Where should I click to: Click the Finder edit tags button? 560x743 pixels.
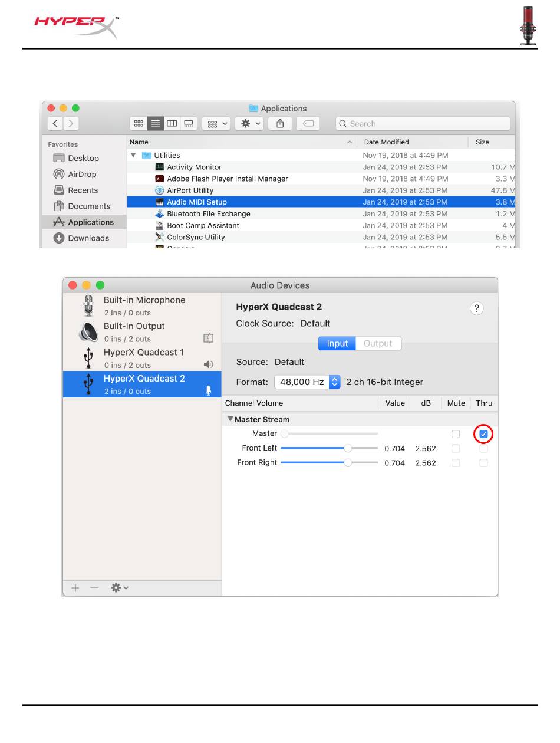[308, 123]
